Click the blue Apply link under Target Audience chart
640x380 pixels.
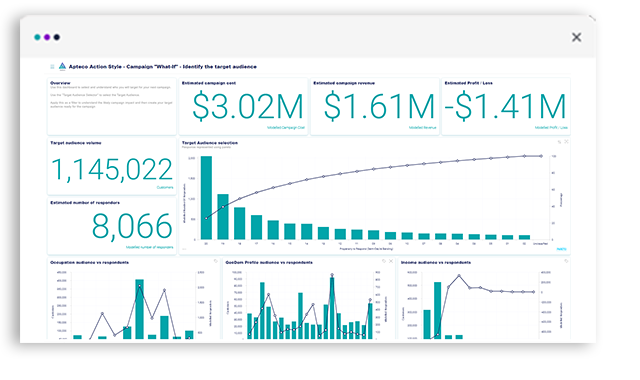pos(562,249)
